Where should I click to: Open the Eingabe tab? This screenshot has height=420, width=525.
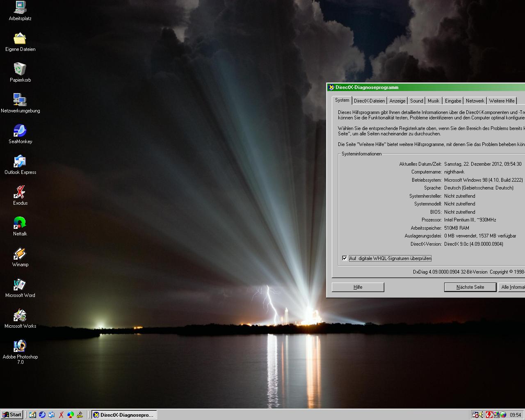pos(453,101)
